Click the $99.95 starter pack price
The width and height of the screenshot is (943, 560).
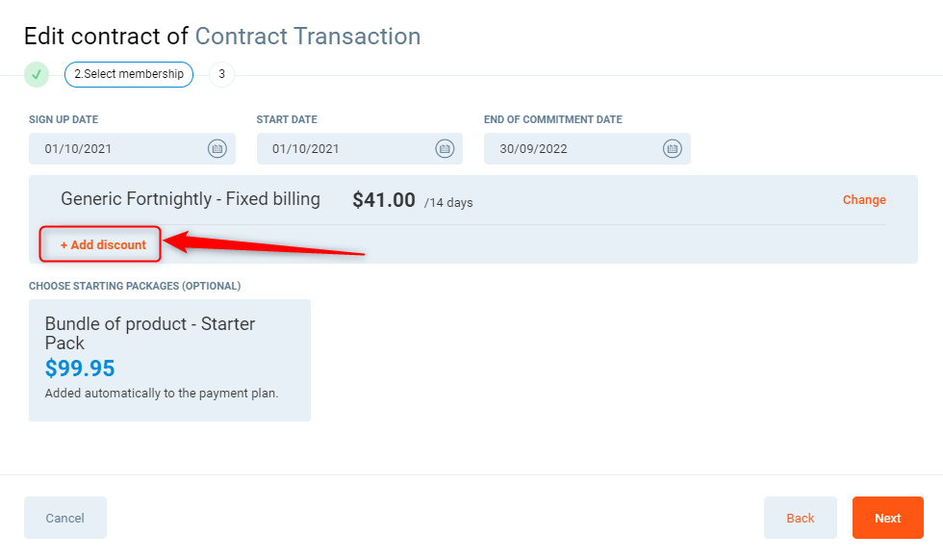click(80, 369)
